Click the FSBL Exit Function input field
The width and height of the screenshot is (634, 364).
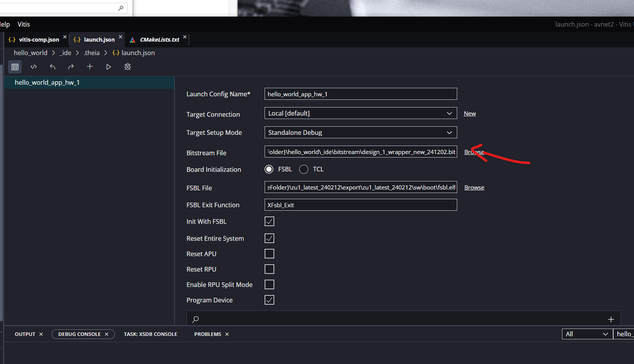[361, 205]
